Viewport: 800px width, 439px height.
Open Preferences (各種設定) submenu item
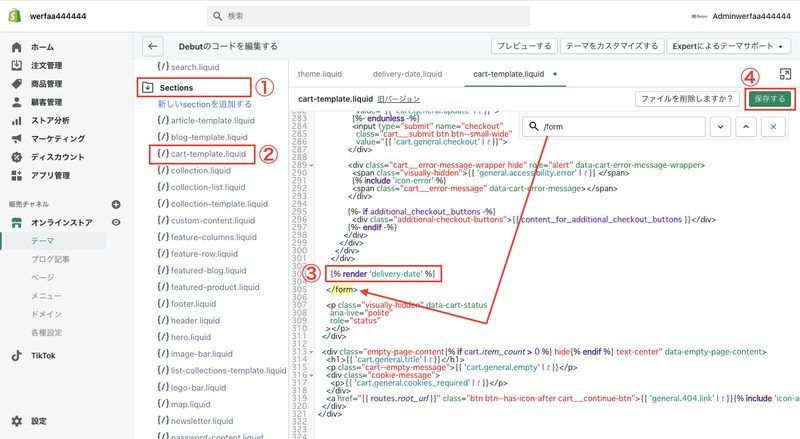46,332
